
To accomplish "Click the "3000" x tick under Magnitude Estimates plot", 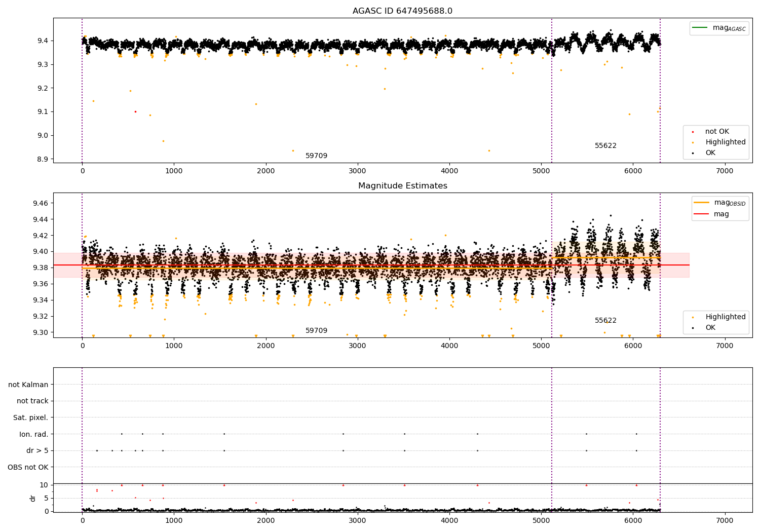I will pos(358,346).
